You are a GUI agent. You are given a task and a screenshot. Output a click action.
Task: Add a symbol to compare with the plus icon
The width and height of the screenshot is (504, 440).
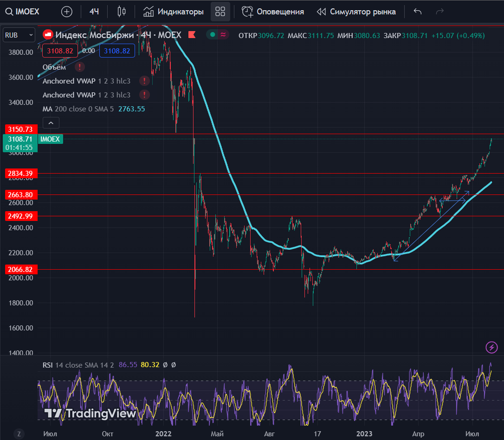[x=66, y=12]
